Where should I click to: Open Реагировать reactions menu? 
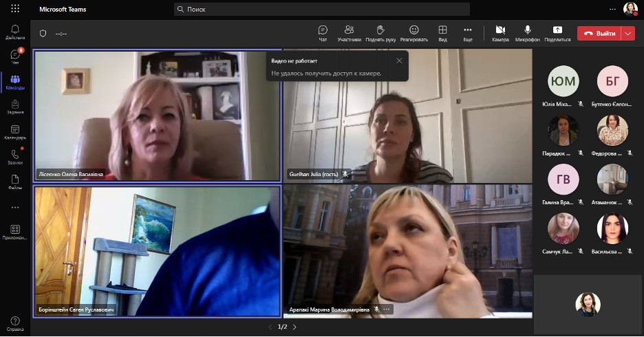(x=414, y=33)
